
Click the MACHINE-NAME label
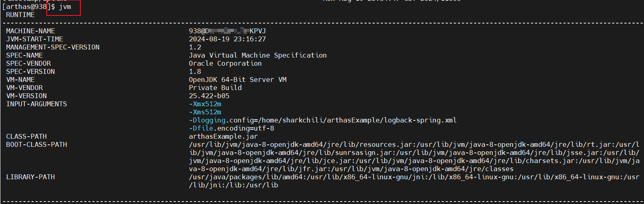[30, 31]
